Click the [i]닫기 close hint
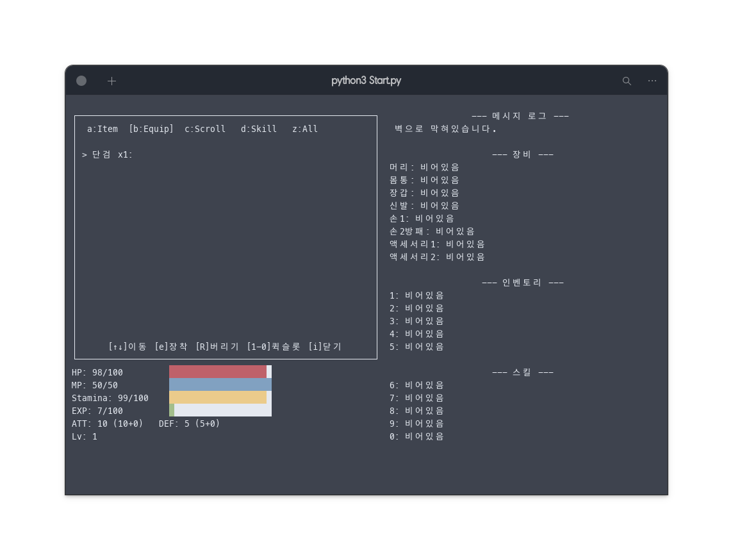Viewport: 733px width, 560px height. (x=325, y=347)
